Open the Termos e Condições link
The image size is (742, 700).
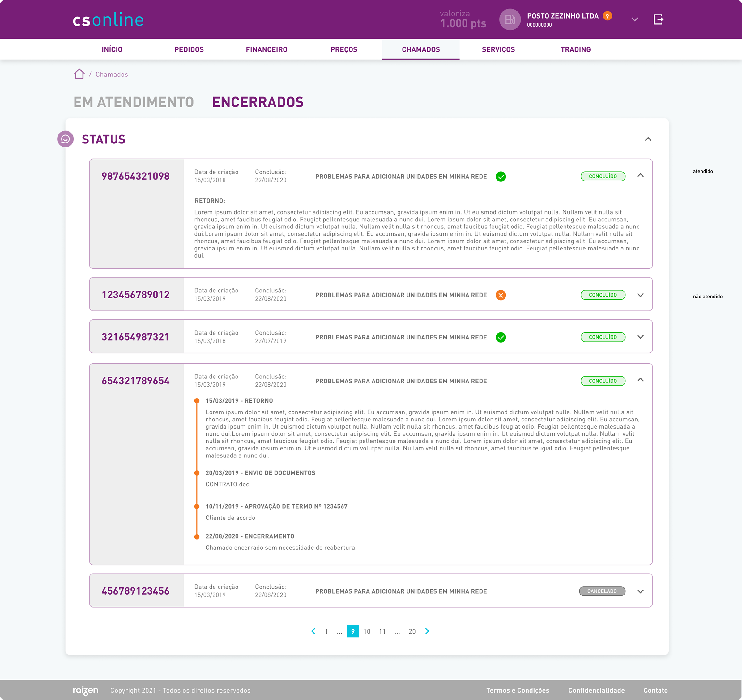(517, 690)
